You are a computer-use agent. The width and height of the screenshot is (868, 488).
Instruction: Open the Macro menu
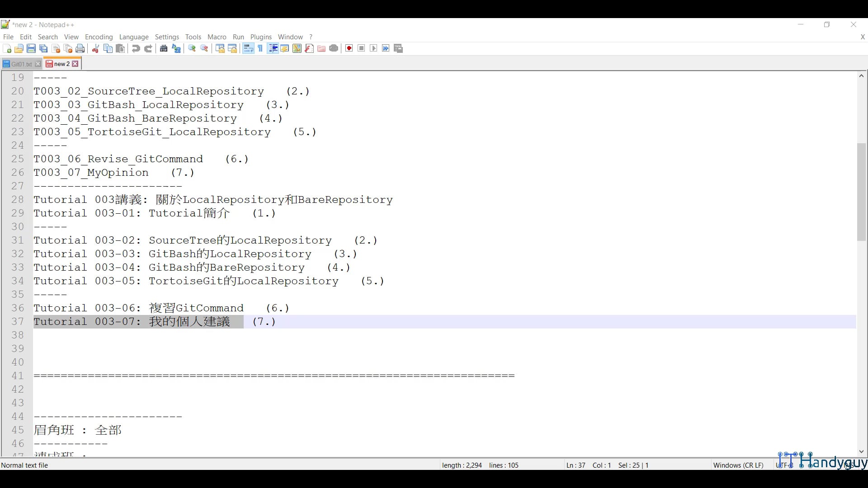click(217, 37)
